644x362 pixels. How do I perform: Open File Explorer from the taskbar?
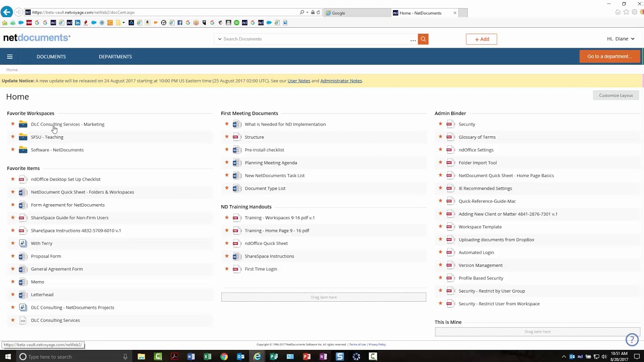[141, 356]
